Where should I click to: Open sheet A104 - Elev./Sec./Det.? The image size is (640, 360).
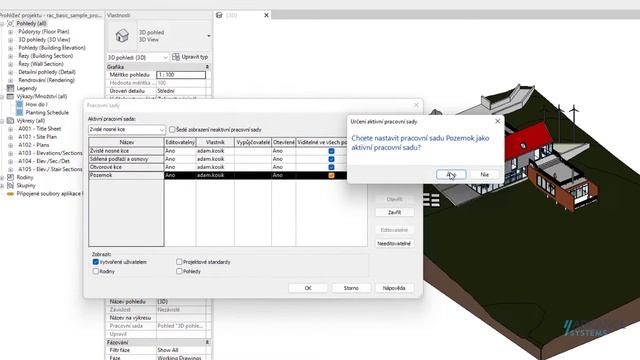[44, 161]
